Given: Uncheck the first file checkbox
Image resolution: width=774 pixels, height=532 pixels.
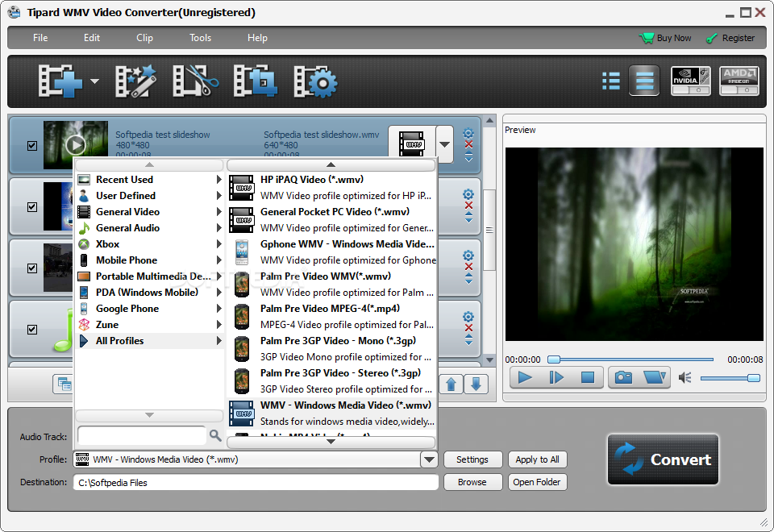Looking at the screenshot, I should 32,146.
